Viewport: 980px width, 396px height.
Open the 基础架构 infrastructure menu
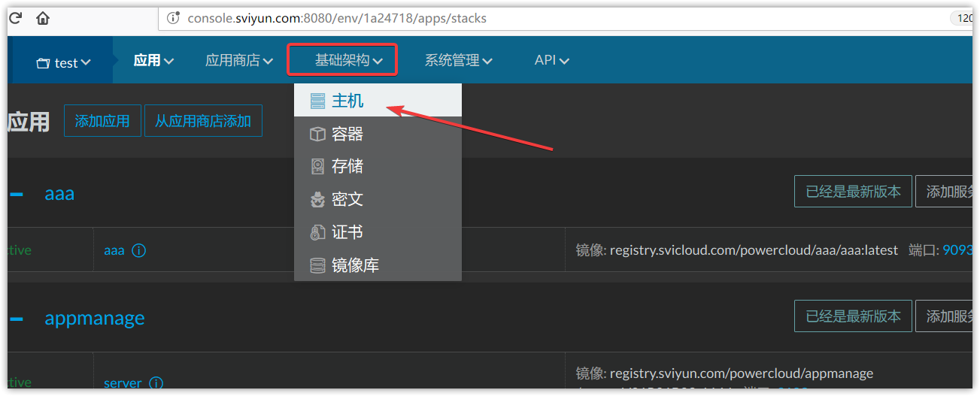pyautogui.click(x=349, y=60)
